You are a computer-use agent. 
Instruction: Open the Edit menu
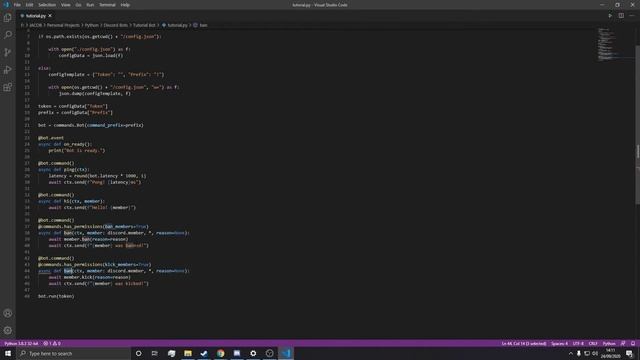[29, 5]
